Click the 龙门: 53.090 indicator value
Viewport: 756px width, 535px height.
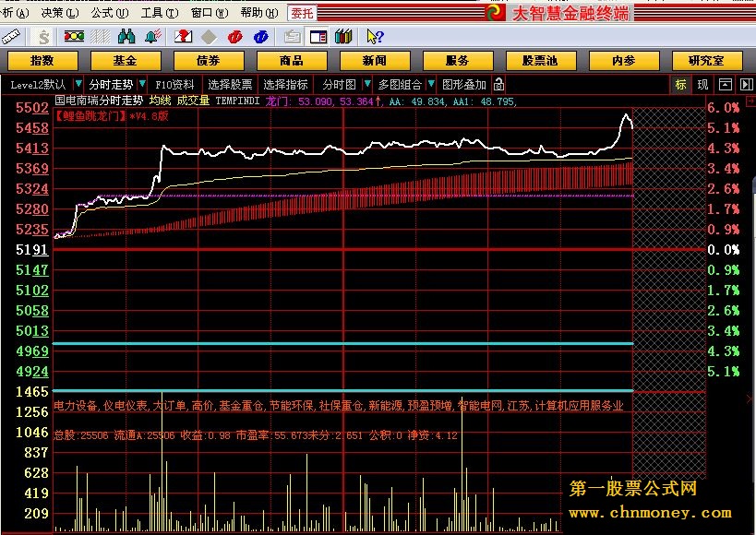point(299,101)
